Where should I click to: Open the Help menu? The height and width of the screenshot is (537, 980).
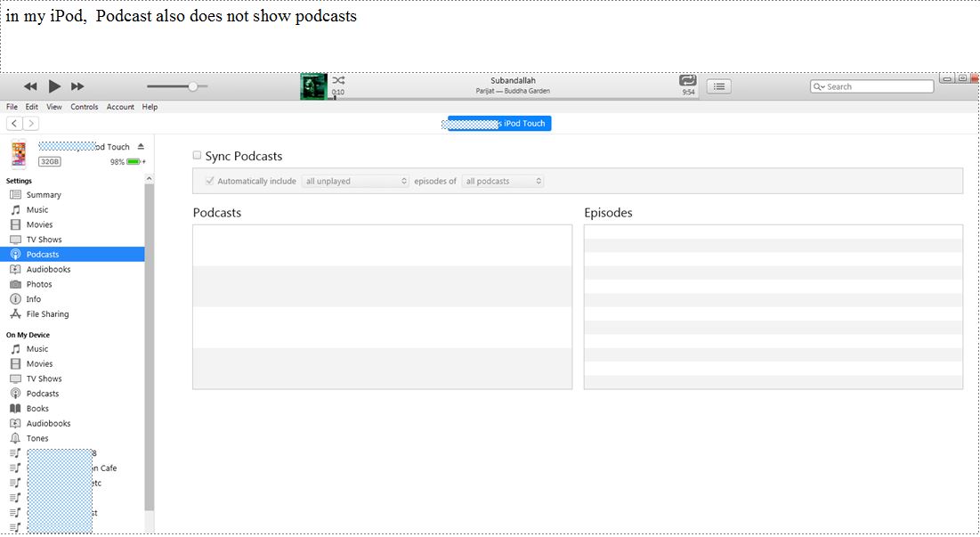pos(150,107)
